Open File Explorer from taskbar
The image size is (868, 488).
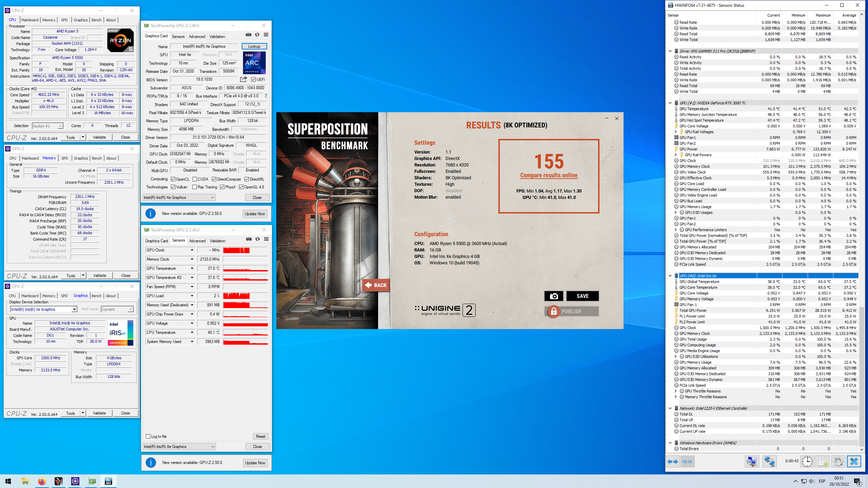(x=25, y=481)
